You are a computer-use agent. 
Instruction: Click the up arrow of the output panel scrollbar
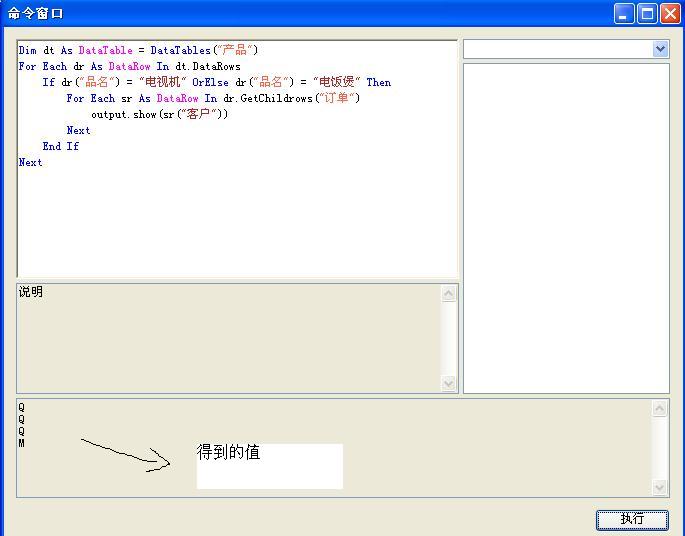[660, 408]
